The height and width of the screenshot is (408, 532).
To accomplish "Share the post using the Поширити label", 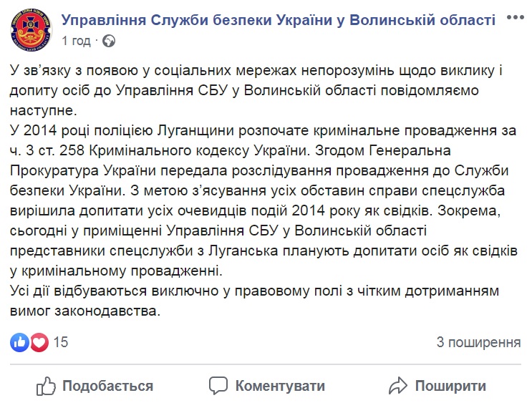I will click(450, 387).
